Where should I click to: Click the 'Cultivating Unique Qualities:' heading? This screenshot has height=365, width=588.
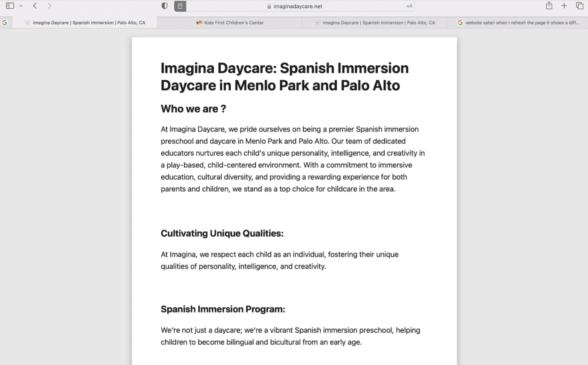click(222, 233)
